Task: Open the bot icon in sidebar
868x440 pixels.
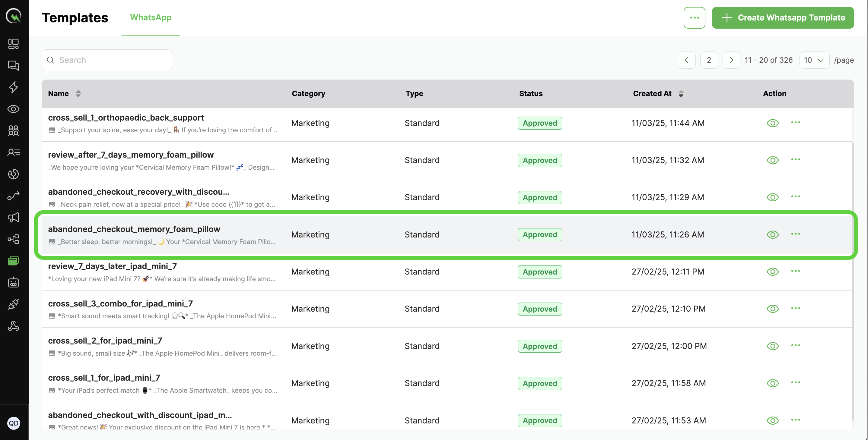Action: [14, 282]
